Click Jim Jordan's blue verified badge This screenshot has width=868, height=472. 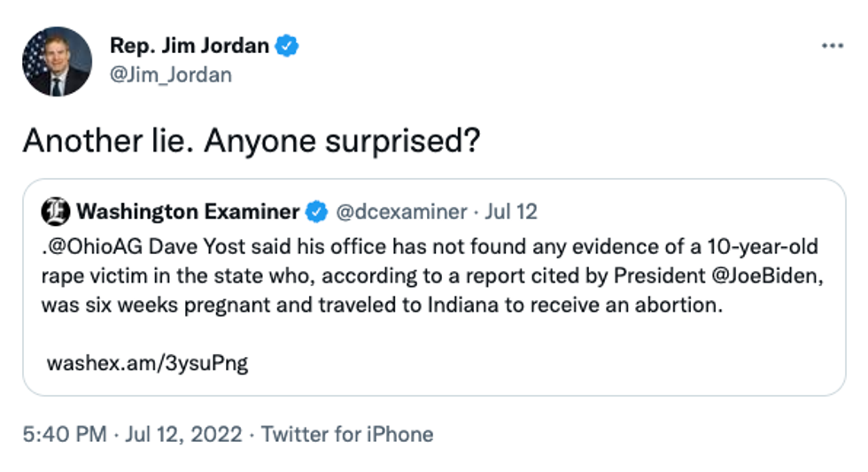[286, 45]
